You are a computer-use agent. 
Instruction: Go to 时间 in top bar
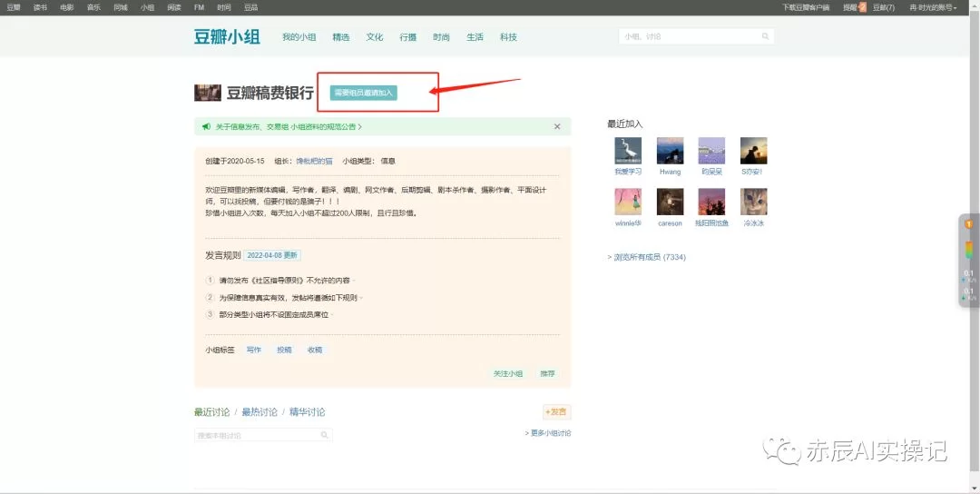click(x=224, y=7)
